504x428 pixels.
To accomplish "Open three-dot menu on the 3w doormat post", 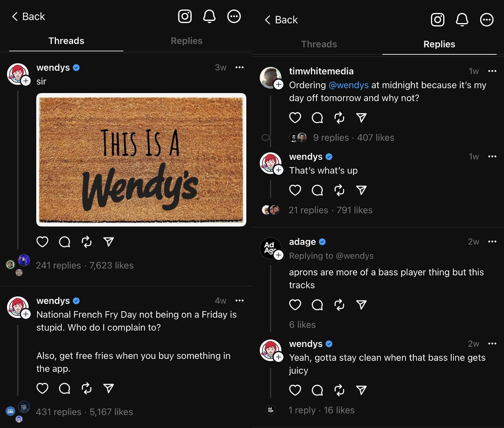I will coord(239,67).
